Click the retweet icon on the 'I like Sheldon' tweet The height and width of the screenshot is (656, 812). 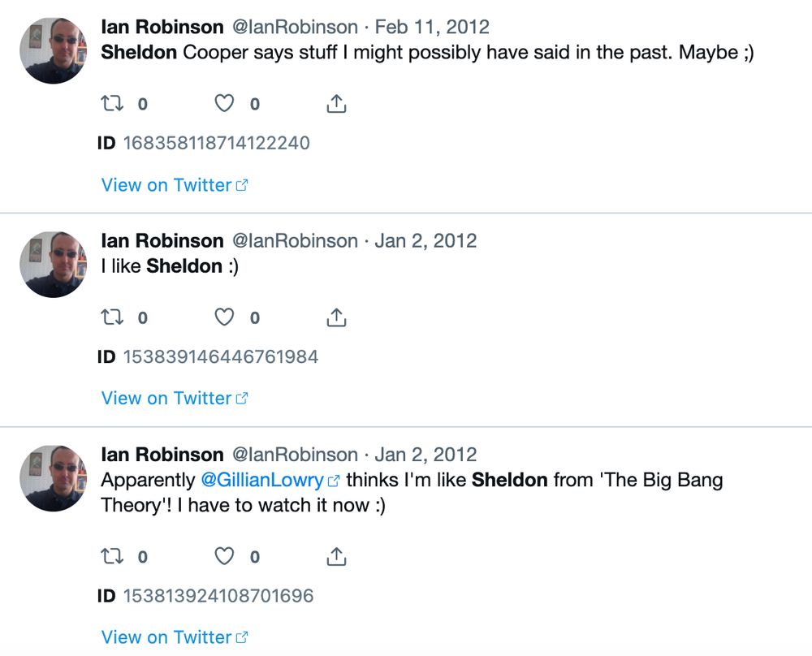pos(113,317)
